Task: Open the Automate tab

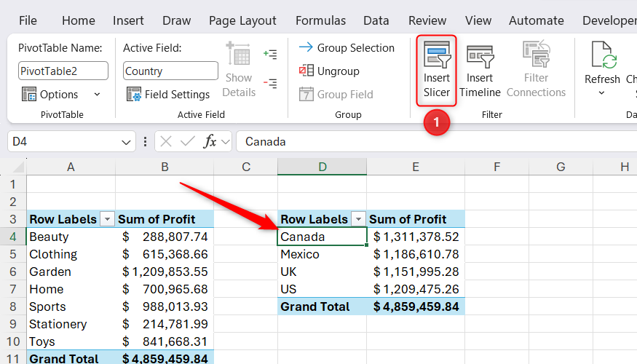Action: (x=537, y=20)
